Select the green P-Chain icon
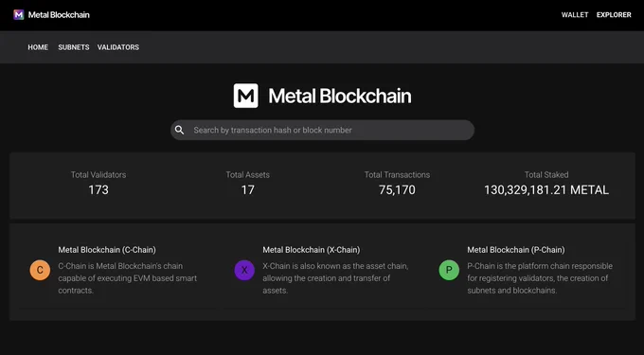The height and width of the screenshot is (355, 644). click(449, 270)
